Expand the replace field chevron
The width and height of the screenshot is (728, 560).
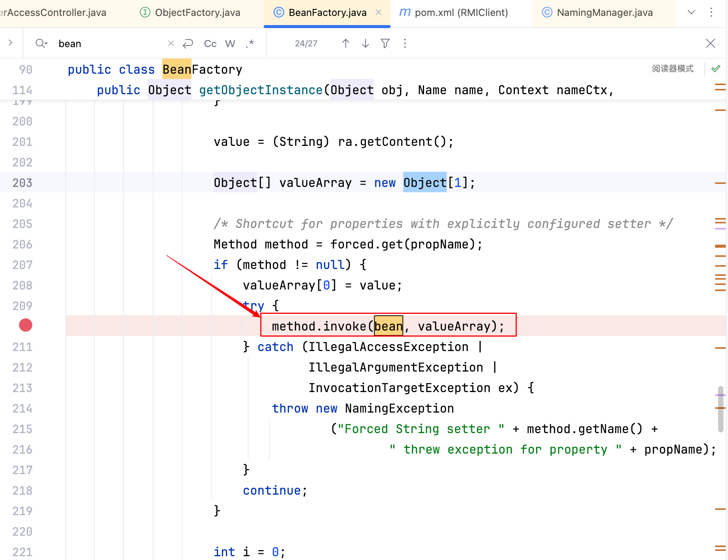coord(11,43)
